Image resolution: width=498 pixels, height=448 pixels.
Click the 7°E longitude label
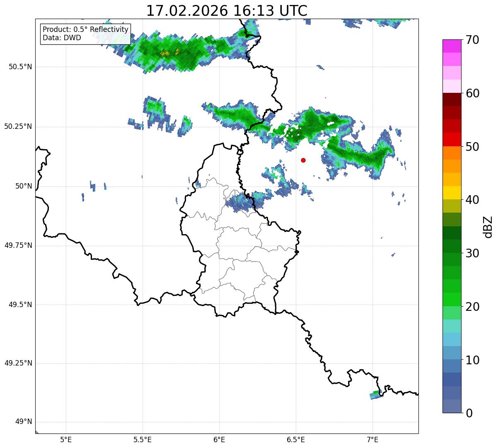(372, 440)
